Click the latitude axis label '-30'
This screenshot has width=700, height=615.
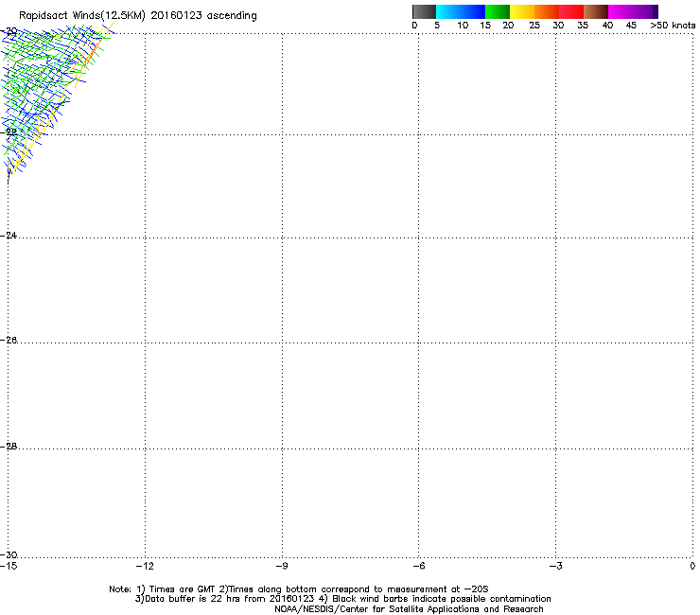(9, 554)
